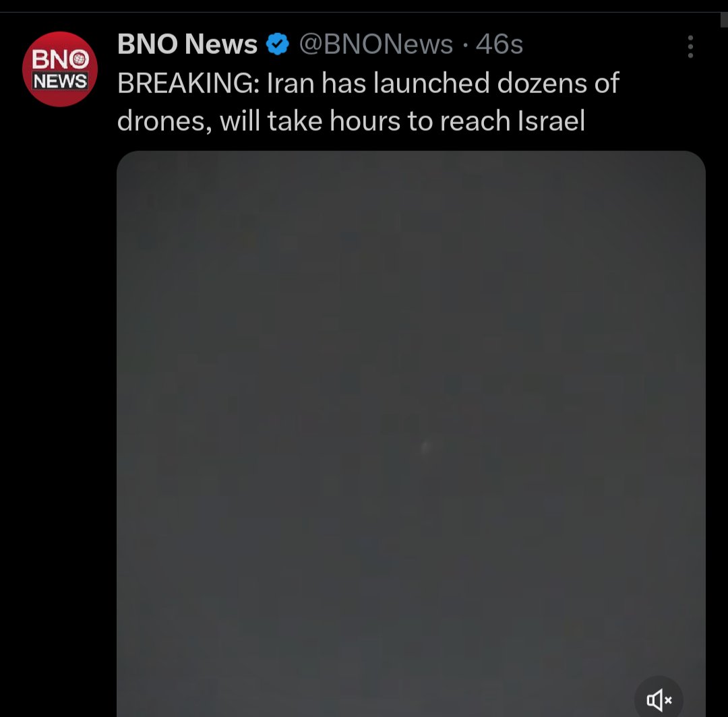Click the blue verified badge

pyautogui.click(x=278, y=44)
